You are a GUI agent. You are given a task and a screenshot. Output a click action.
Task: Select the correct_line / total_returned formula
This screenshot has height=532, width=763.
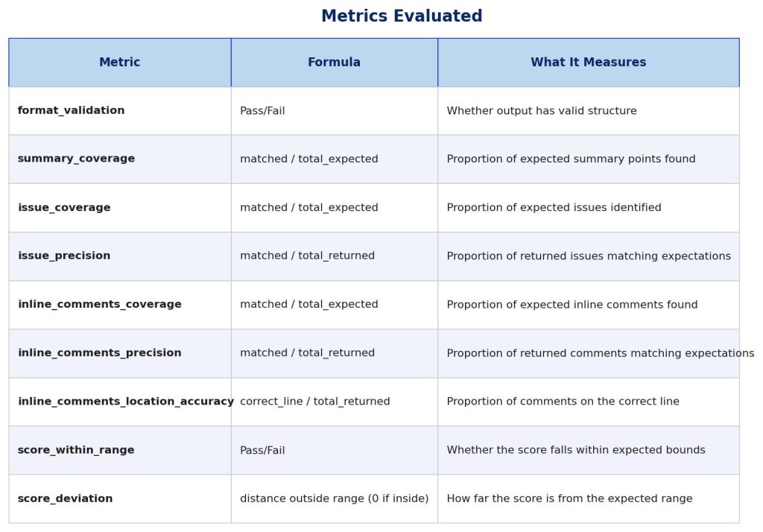click(314, 402)
